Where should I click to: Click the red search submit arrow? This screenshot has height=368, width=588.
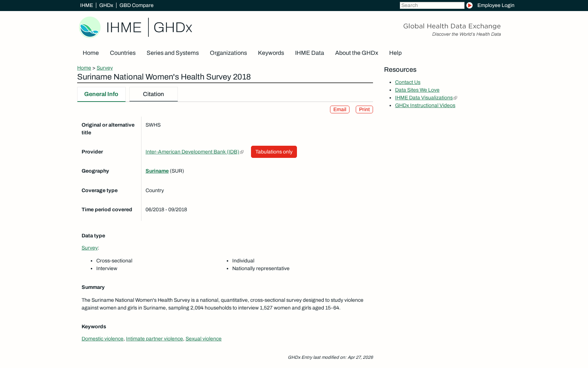tap(469, 6)
